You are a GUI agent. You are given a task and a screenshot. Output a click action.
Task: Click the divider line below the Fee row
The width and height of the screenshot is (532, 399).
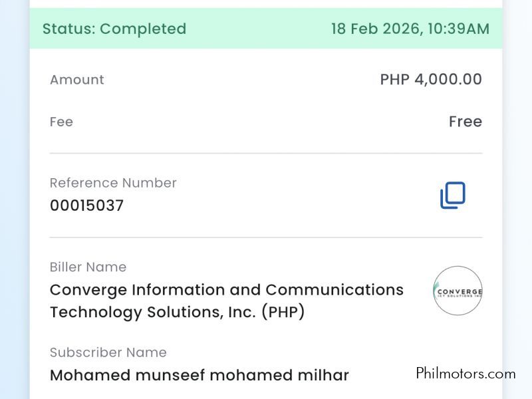pos(266,154)
